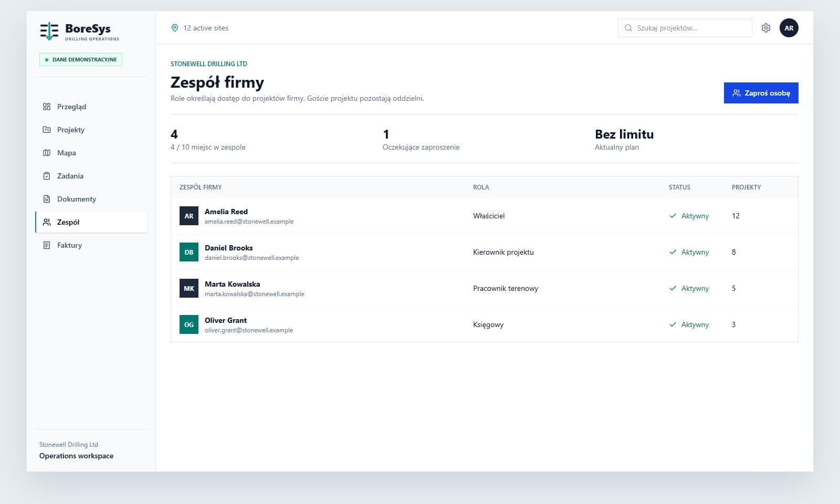Click Oliver Grant's OG avatar

pyautogui.click(x=189, y=324)
